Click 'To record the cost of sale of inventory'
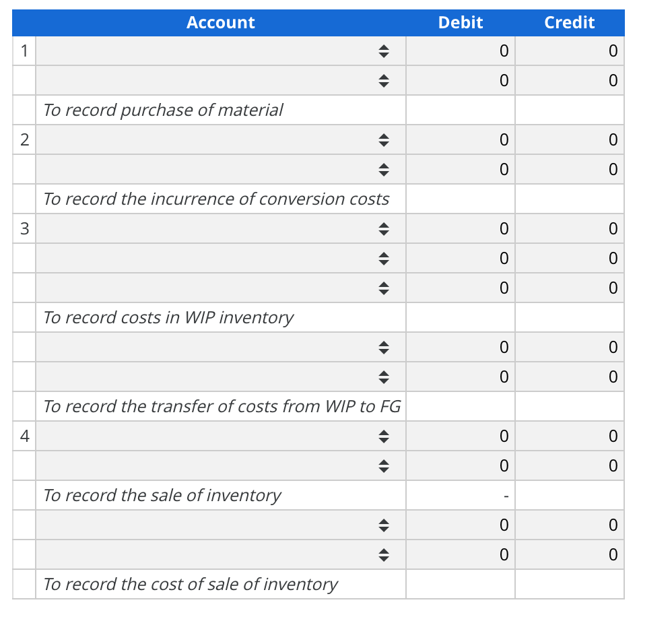Image resolution: width=672 pixels, height=617 pixels. pyautogui.click(x=191, y=584)
